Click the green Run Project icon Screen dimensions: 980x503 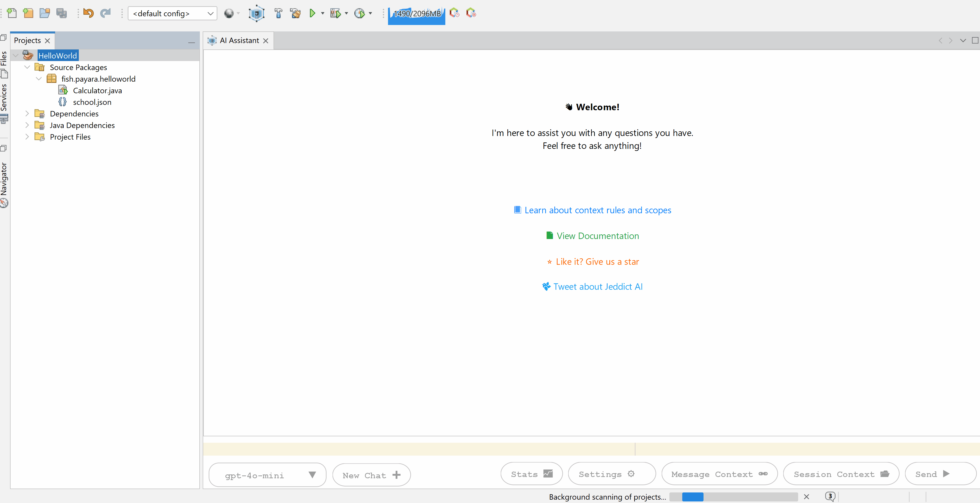click(x=312, y=13)
